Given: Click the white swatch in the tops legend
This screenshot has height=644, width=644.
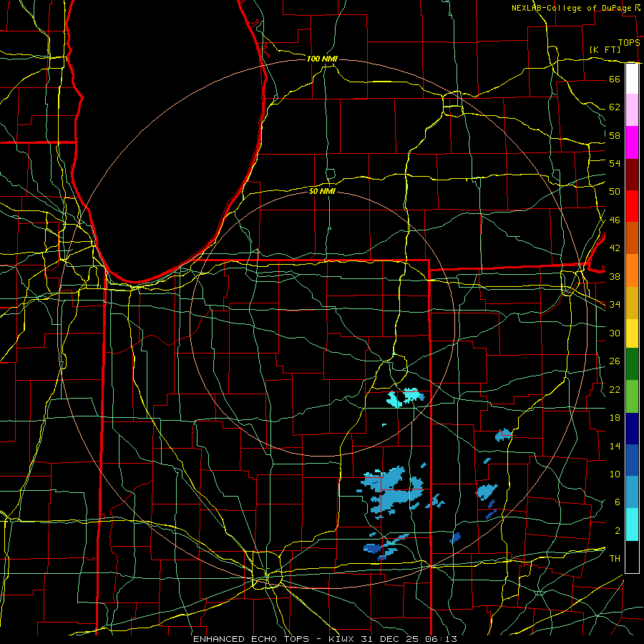Looking at the screenshot, I should (x=632, y=79).
